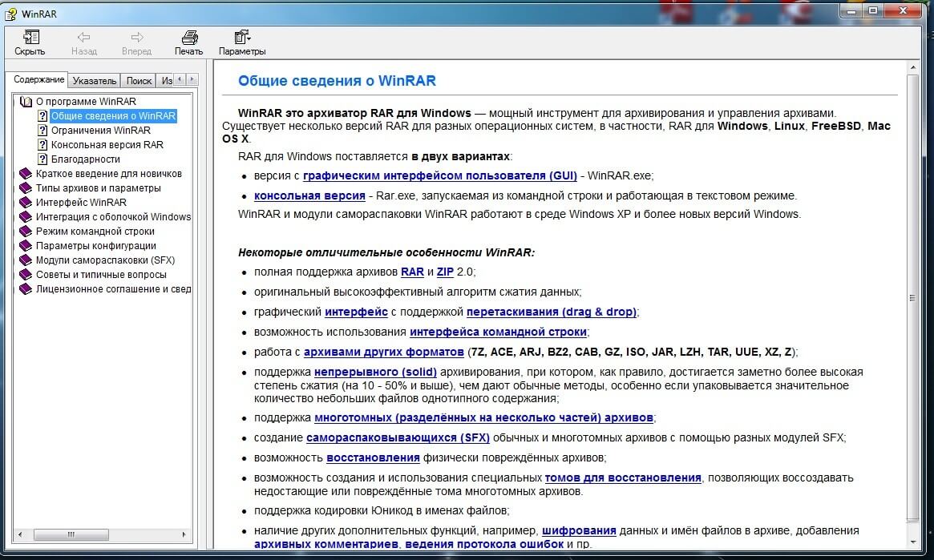Image resolution: width=934 pixels, height=560 pixels.
Task: Click the book icon beside Модули самораспаковки (SFX)
Action: point(26,260)
